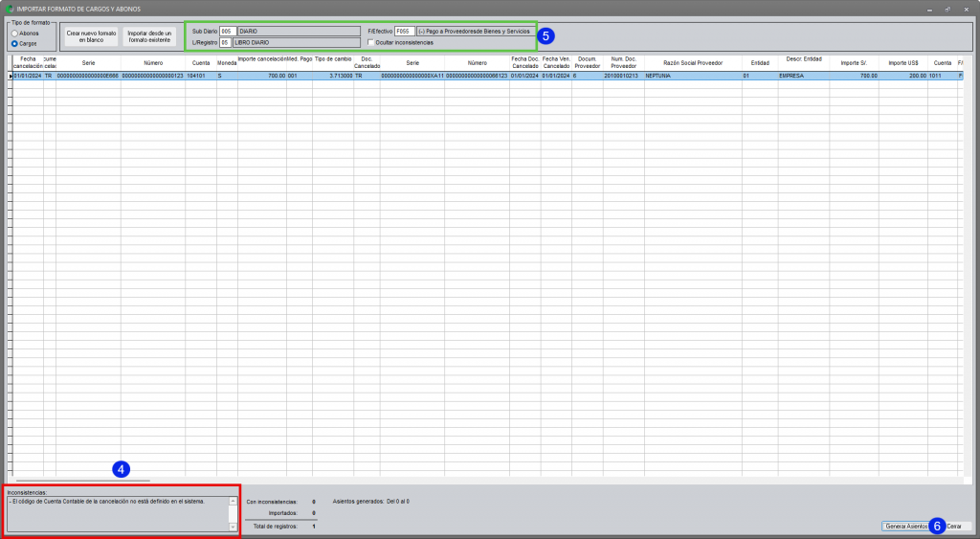
Task: Click the Asientos generados status text
Action: pyautogui.click(x=370, y=502)
